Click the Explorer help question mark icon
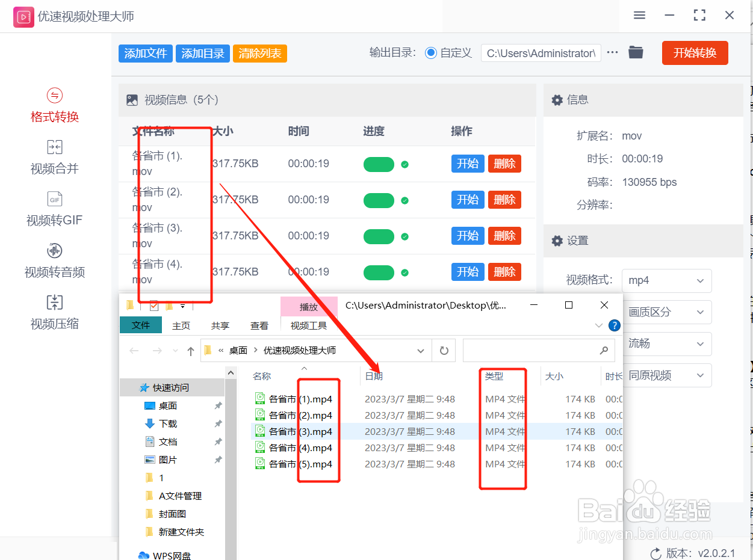This screenshot has height=560, width=753. tap(615, 325)
